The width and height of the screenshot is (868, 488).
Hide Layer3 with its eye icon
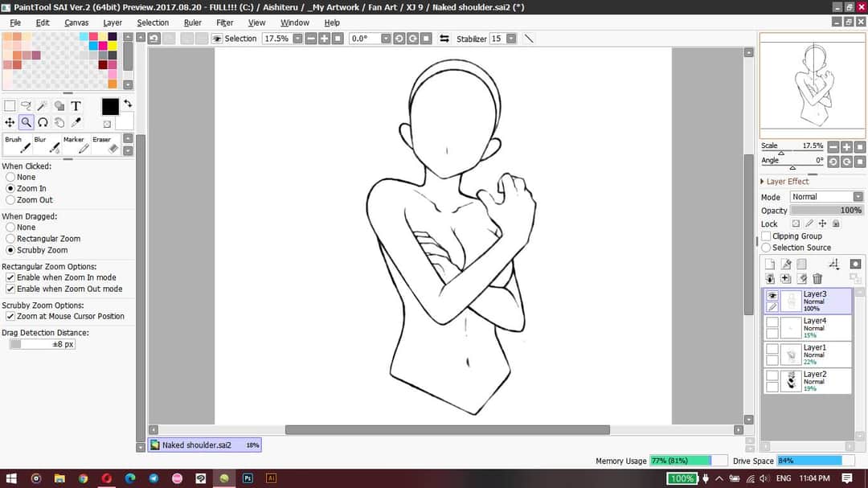(x=772, y=295)
